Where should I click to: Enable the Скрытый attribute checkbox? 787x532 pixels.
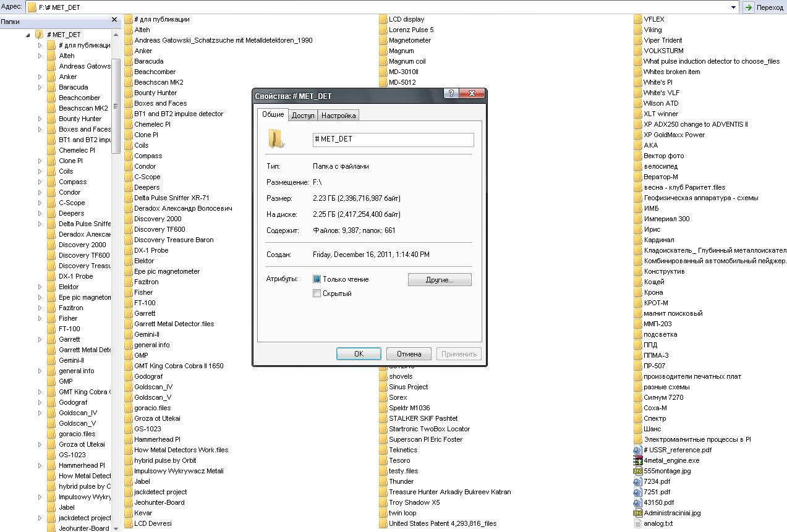coord(317,293)
